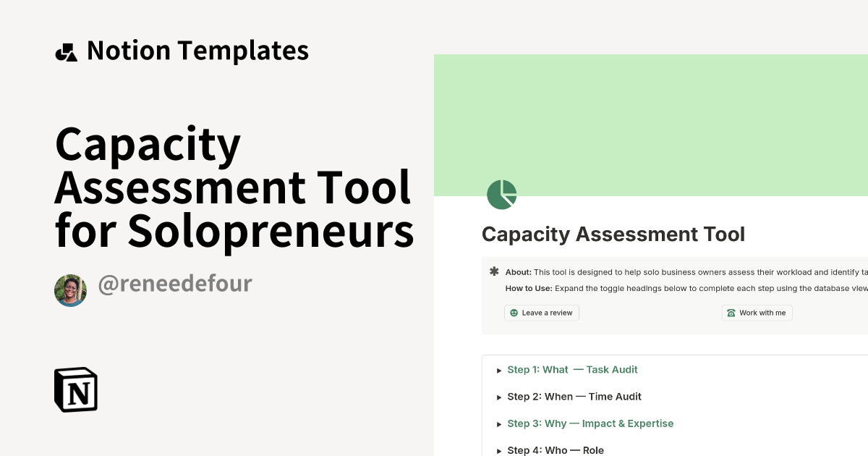868x456 pixels.
Task: Select the black Notion cube logo
Action: (x=75, y=389)
